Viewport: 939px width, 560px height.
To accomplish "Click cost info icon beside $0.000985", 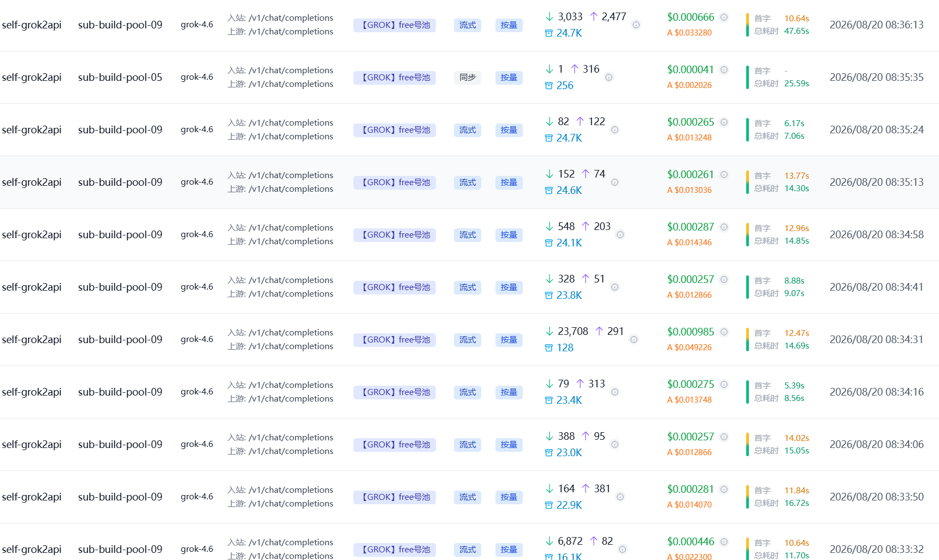I will pyautogui.click(x=724, y=332).
